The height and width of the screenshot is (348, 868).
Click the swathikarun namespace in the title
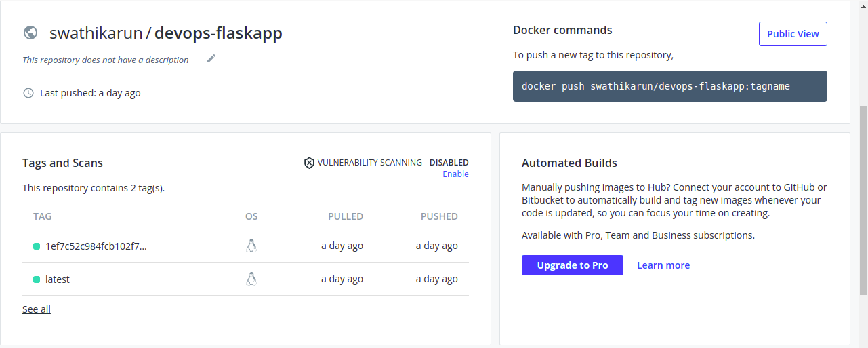[96, 33]
